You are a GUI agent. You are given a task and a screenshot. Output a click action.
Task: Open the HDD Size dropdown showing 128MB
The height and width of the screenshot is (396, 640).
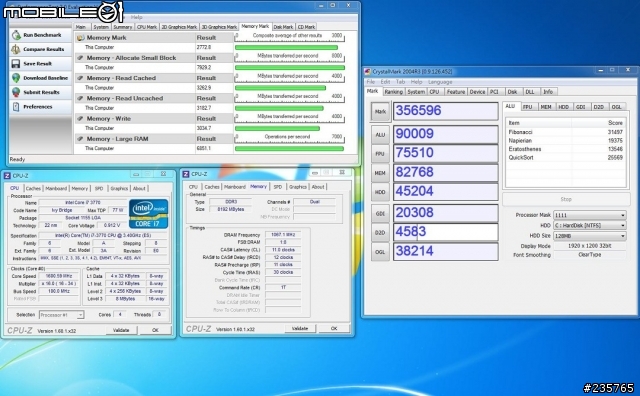pos(589,236)
